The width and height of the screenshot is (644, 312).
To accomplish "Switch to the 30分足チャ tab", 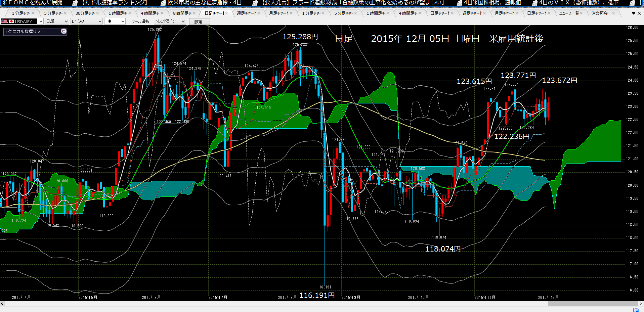I will pyautogui.click(x=85, y=13).
